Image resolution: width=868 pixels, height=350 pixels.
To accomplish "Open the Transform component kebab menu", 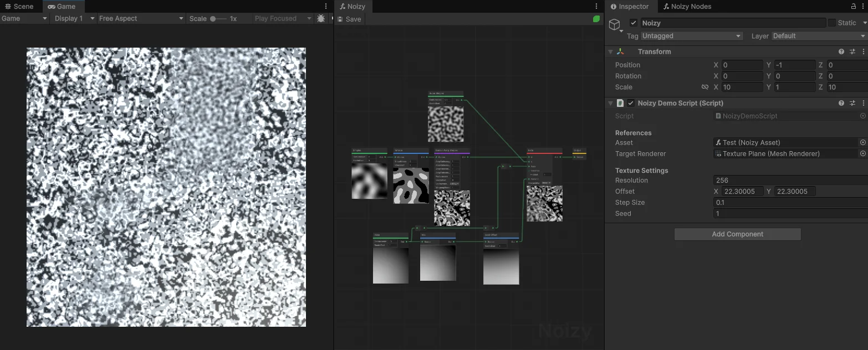I will click(864, 52).
